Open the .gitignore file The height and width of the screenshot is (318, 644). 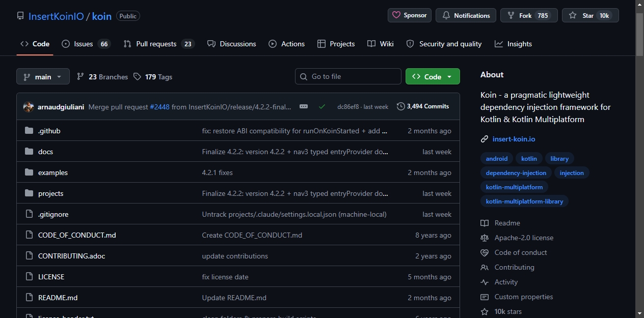(53, 214)
